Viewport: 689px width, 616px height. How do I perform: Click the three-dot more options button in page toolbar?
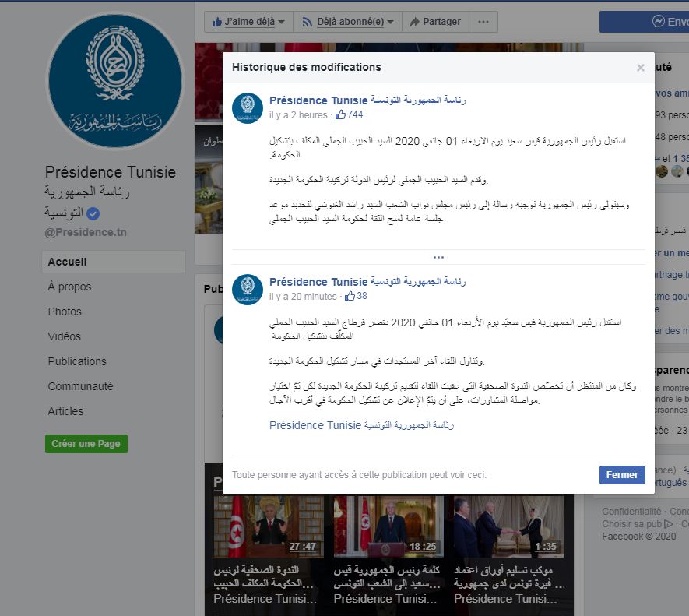(483, 22)
